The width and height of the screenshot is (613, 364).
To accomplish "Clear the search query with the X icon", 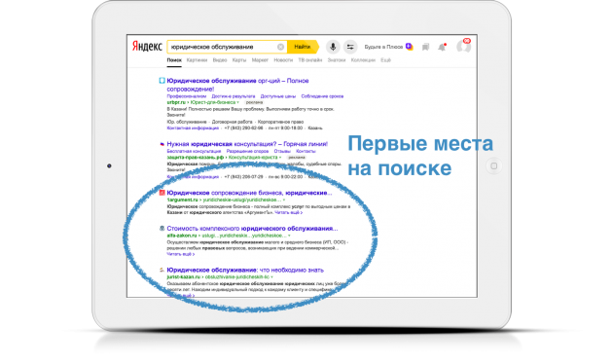I will click(x=280, y=47).
